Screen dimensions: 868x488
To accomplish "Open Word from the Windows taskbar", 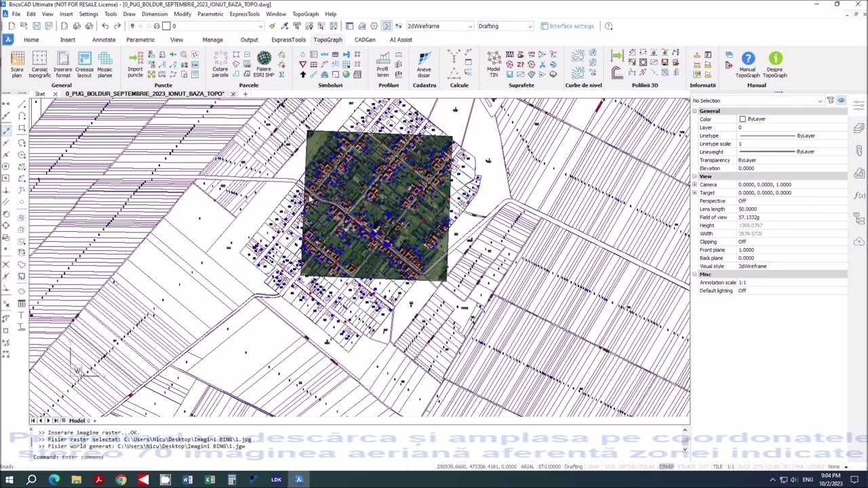I will [x=187, y=480].
